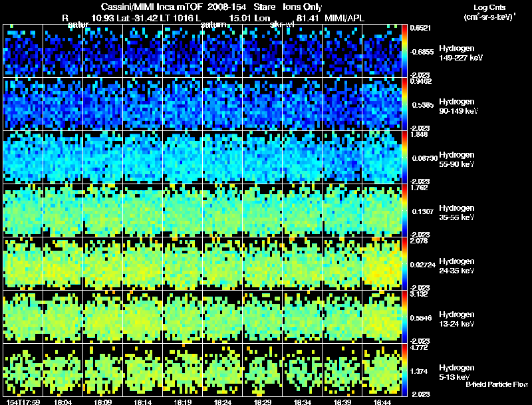Click the Hydrogen 35-55 keV panel at 18:24
This screenshot has height=405, width=532.
223,210
